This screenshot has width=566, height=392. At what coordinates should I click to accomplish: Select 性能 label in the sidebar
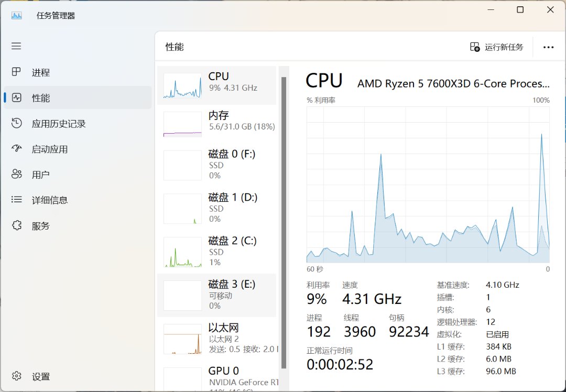click(x=41, y=98)
